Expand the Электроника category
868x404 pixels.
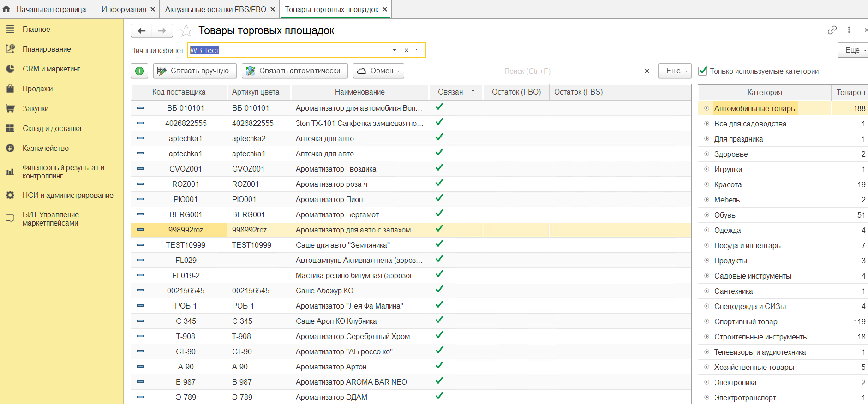point(706,382)
